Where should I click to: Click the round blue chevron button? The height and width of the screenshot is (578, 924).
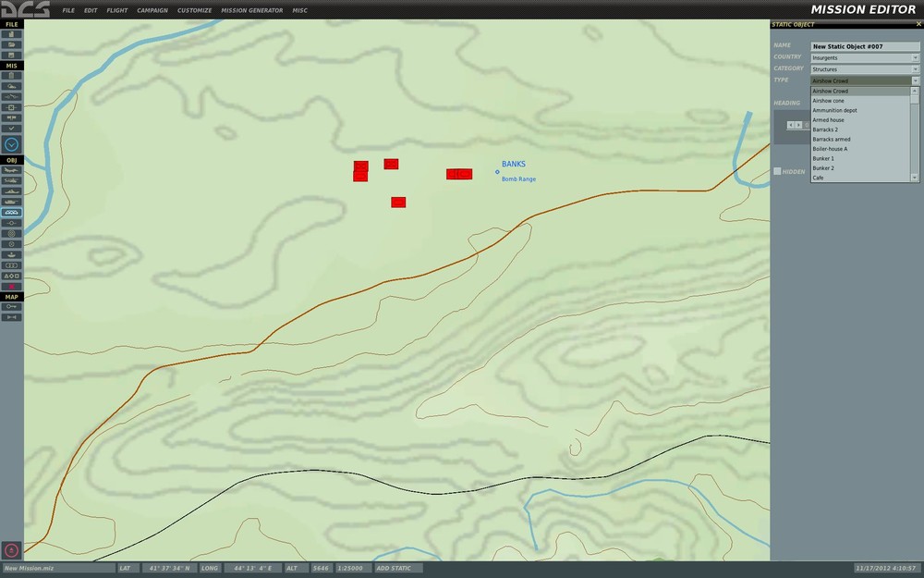coord(11,144)
